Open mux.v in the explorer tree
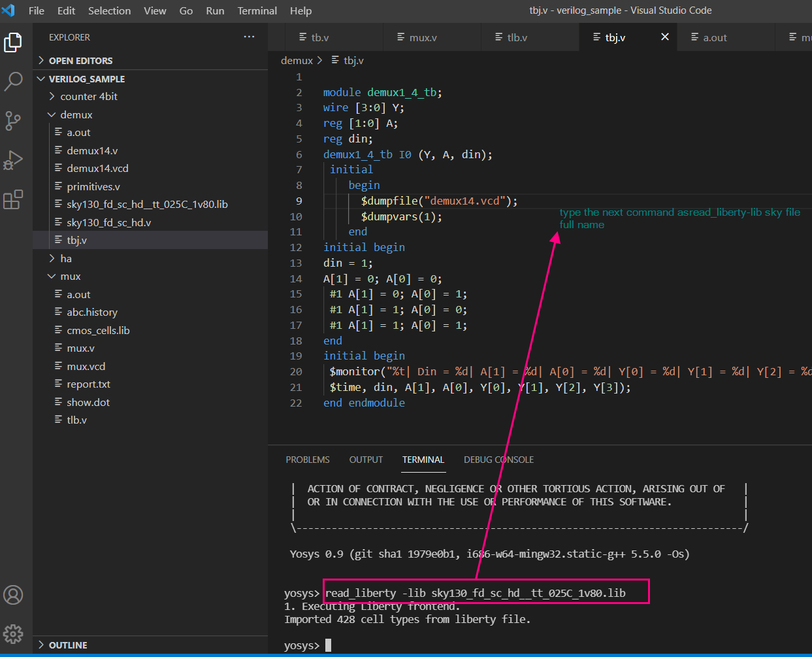 click(150, 348)
